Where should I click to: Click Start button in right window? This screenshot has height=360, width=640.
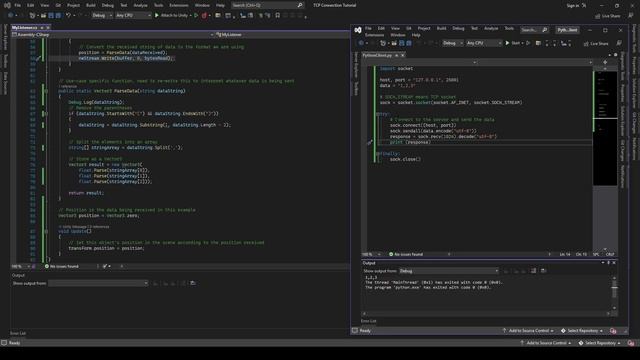tap(513, 43)
